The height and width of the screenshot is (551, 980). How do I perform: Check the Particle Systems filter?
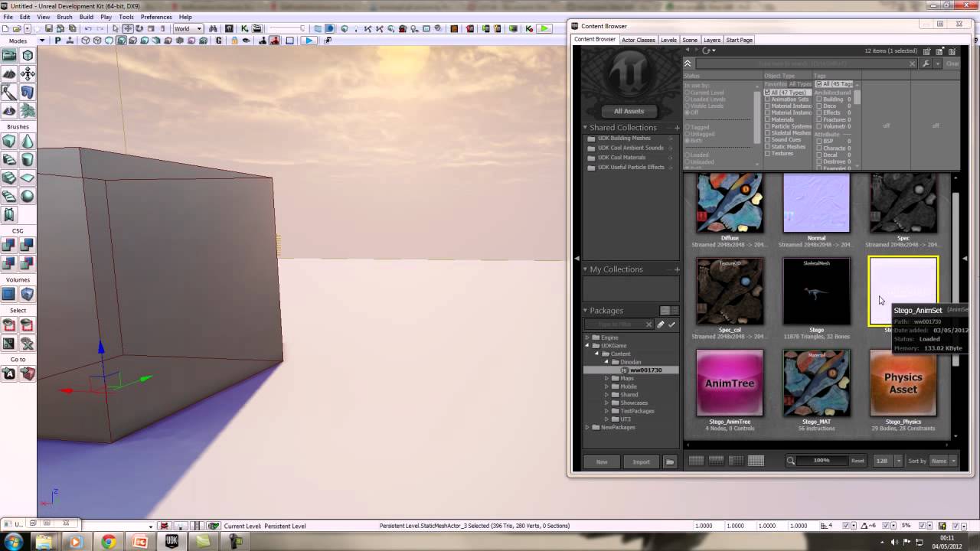[x=768, y=126]
